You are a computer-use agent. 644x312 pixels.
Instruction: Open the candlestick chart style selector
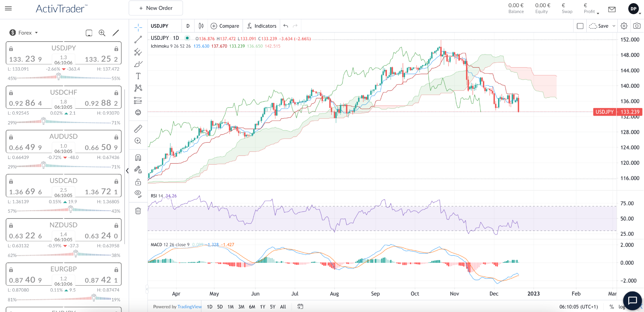201,26
